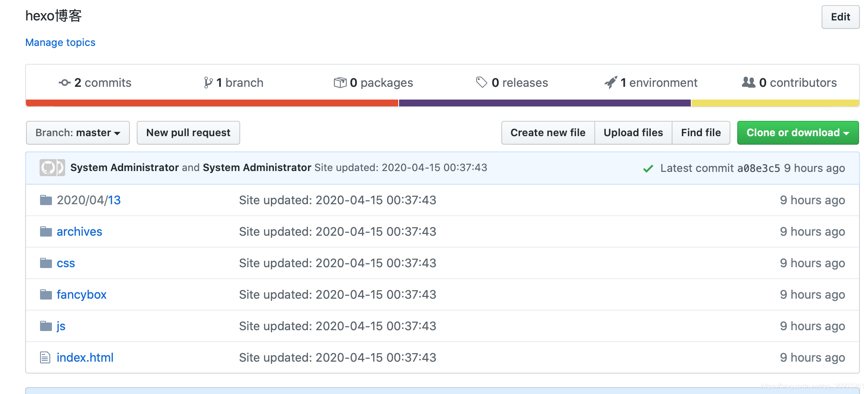Image resolution: width=868 pixels, height=394 pixels.
Task: Click the packages box icon
Action: tap(340, 83)
